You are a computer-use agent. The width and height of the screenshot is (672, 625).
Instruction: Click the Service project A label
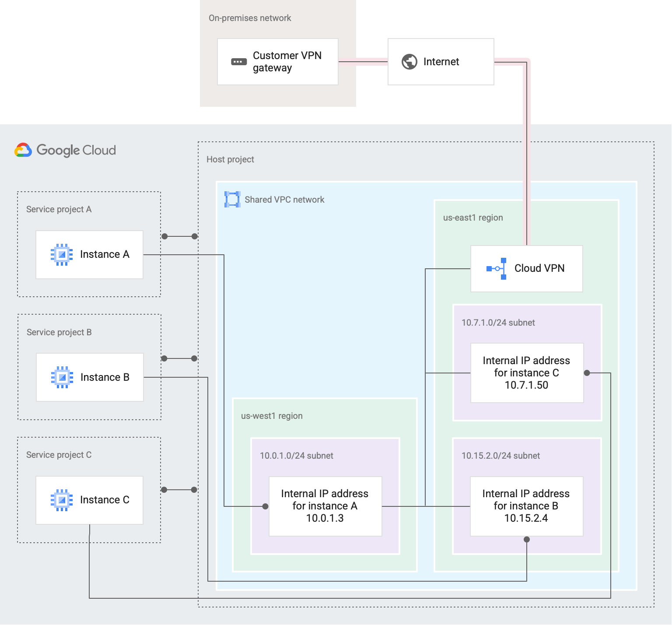point(59,209)
